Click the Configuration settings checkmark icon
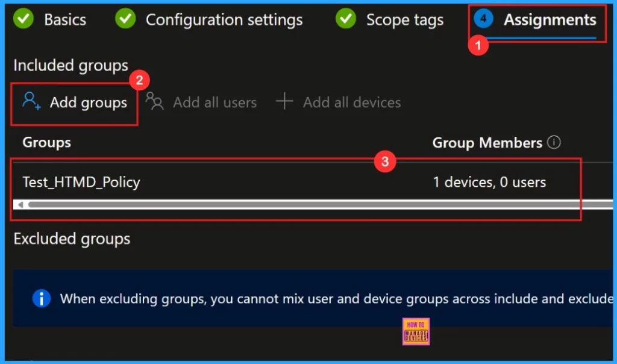The image size is (617, 364). [x=125, y=19]
